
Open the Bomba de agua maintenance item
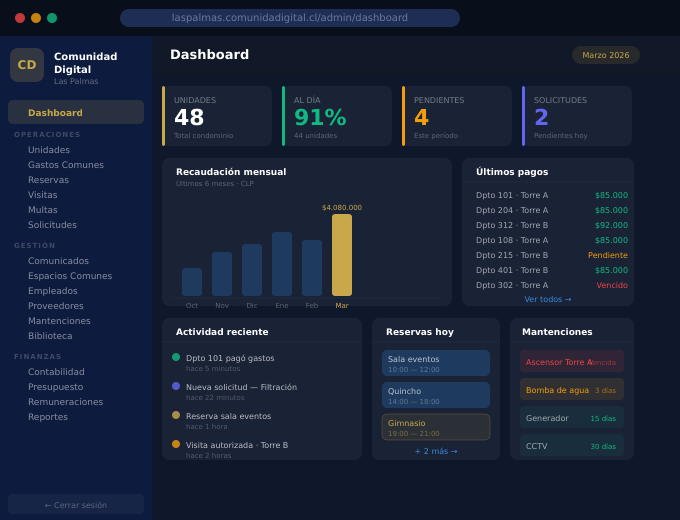click(x=572, y=389)
